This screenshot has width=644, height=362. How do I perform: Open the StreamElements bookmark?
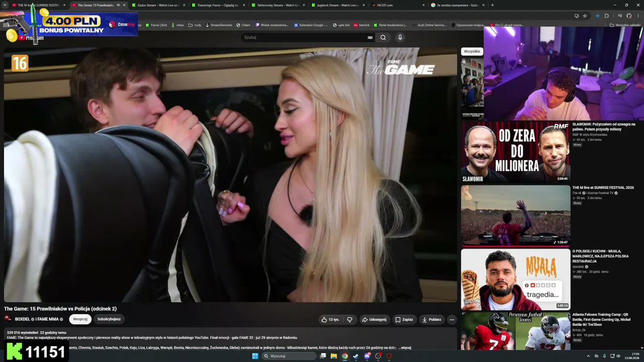(219, 25)
